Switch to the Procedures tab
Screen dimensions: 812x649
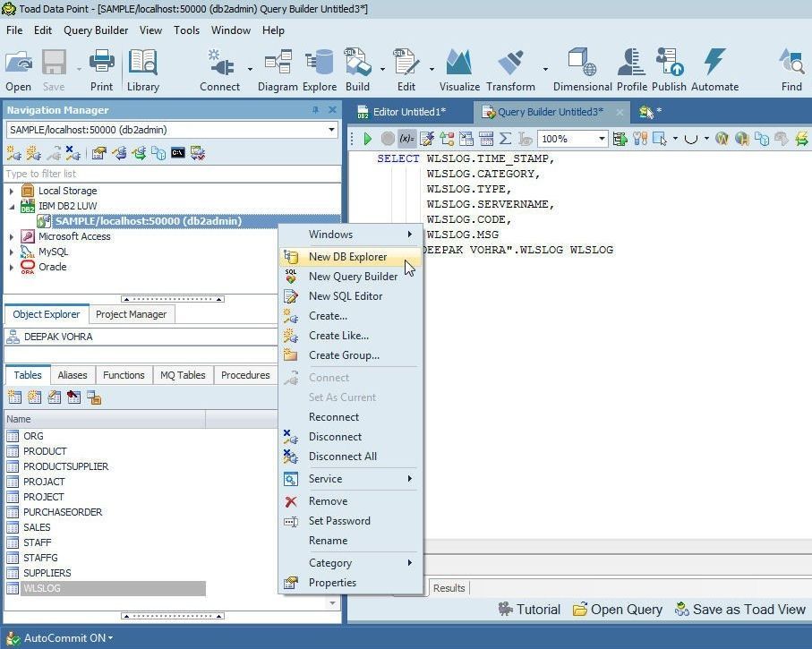click(x=245, y=375)
